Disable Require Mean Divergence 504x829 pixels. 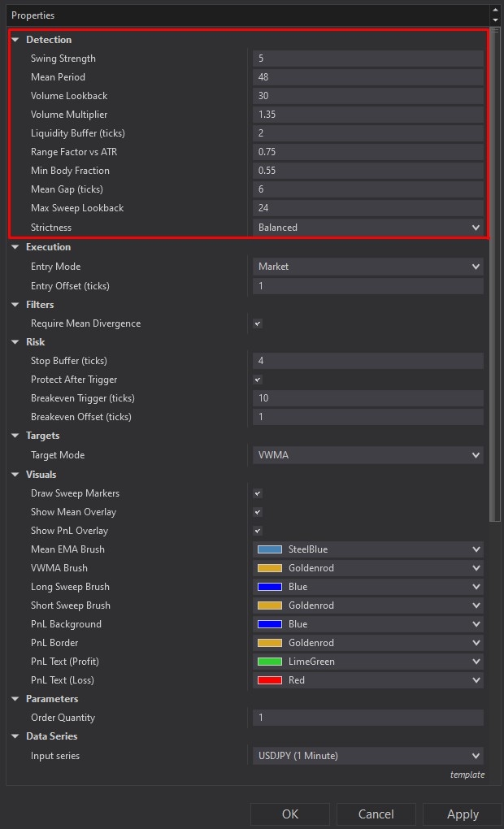pos(257,323)
